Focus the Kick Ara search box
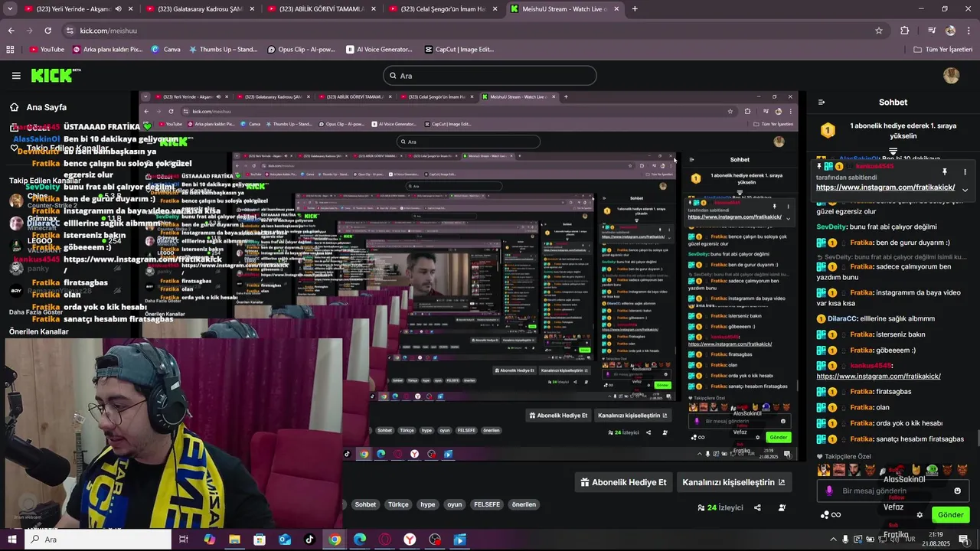The height and width of the screenshot is (551, 980). (490, 76)
